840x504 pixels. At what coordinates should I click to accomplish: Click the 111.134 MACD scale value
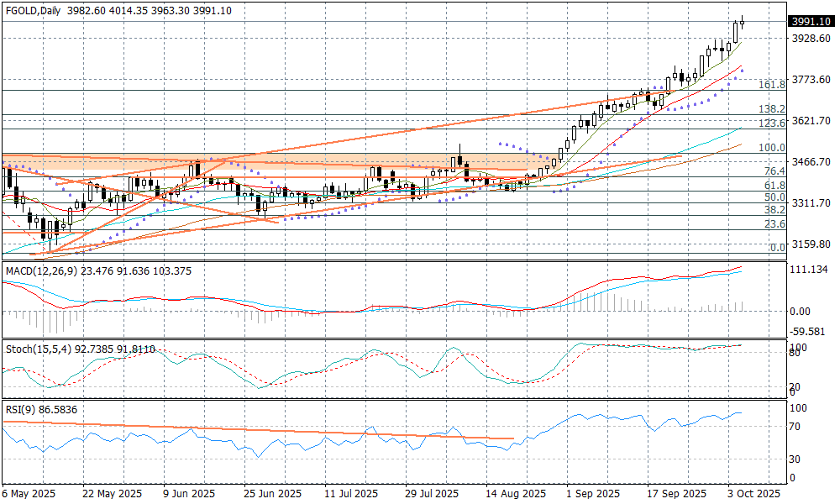pos(811,269)
